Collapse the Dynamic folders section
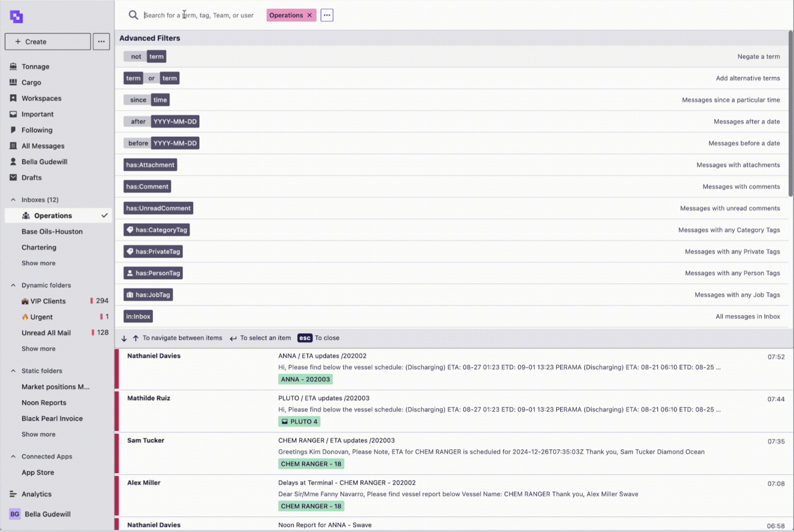Viewport: 794px width, 532px height. coord(13,285)
